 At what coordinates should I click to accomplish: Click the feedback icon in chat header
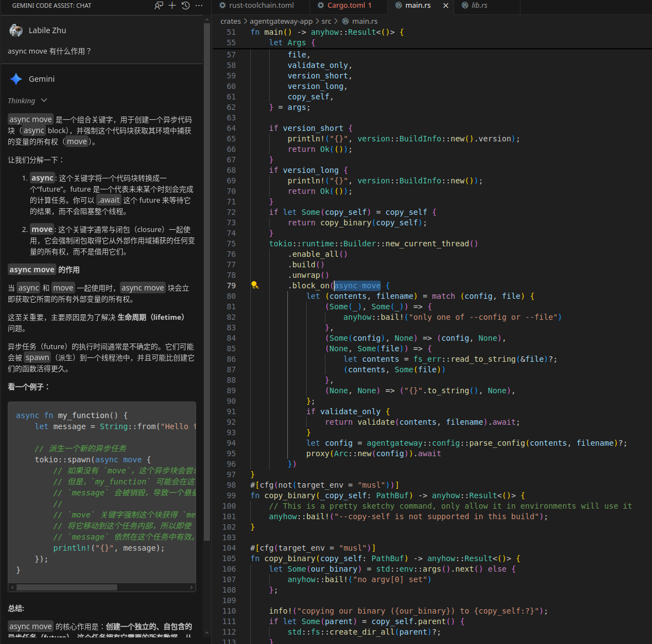[159, 6]
